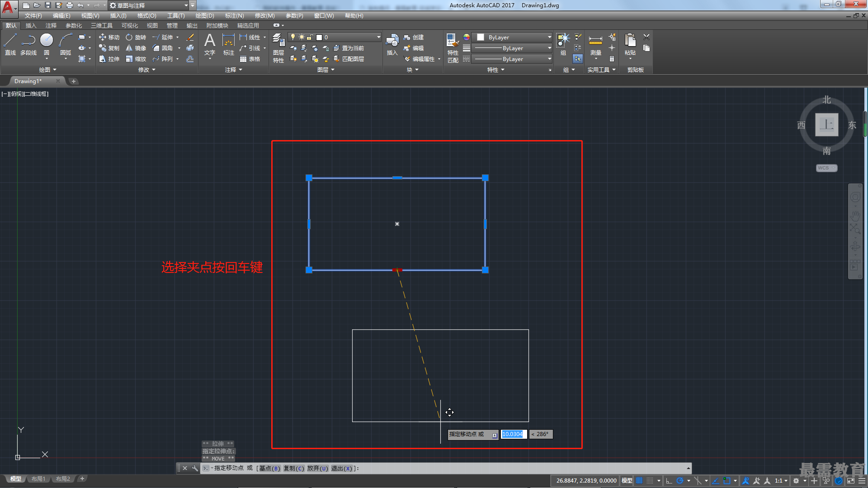The height and width of the screenshot is (488, 868).
Task: Toggle object snap square icon in status bar
Action: pos(726,481)
